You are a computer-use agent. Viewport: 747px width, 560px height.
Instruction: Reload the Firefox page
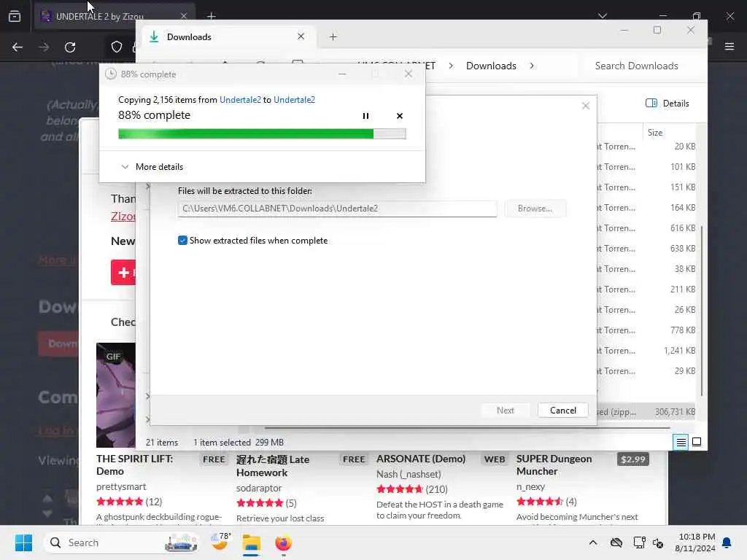point(70,47)
